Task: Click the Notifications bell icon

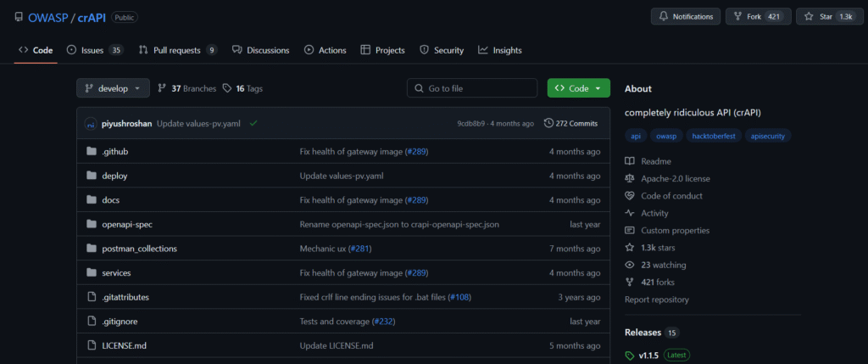Action: [663, 17]
